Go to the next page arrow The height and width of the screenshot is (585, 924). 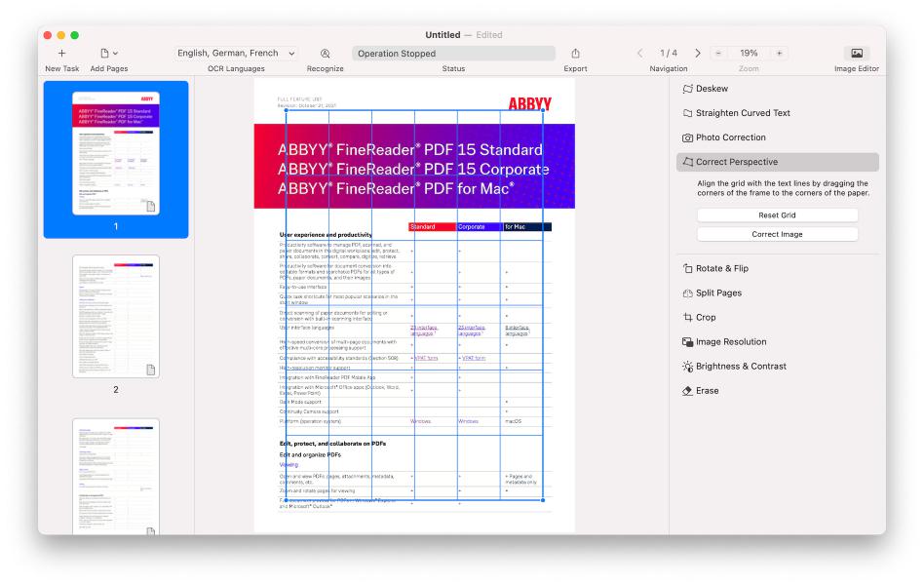(x=698, y=53)
